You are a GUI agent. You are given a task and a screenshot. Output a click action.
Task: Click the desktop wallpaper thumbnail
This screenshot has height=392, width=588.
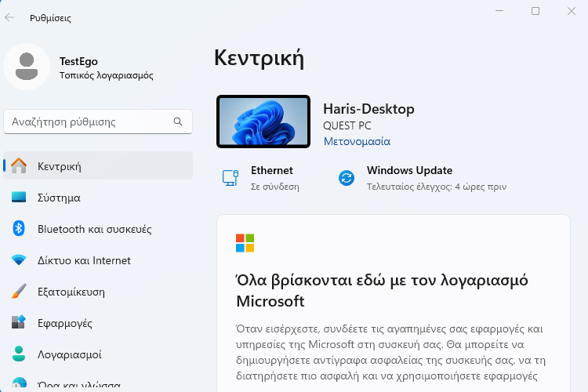263,122
